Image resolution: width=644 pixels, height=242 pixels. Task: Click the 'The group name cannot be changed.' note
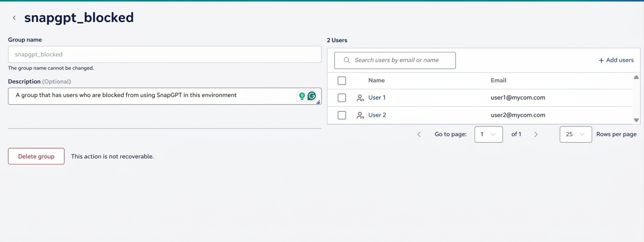point(51,68)
